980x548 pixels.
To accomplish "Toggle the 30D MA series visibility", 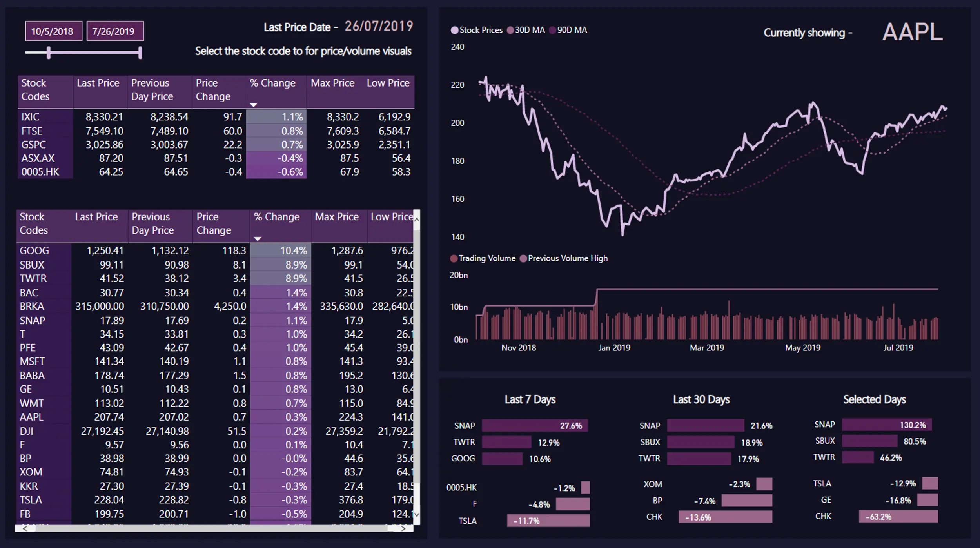I will (x=510, y=30).
